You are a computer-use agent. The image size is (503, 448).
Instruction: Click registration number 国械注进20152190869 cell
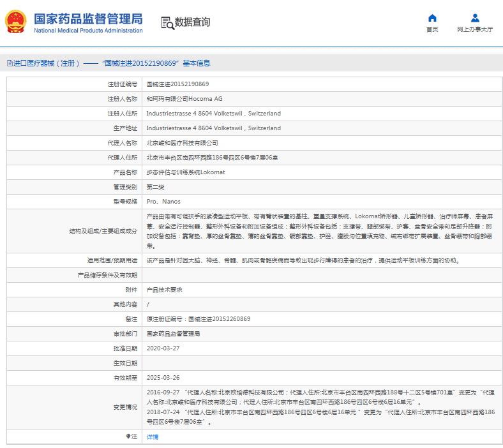tap(177, 84)
